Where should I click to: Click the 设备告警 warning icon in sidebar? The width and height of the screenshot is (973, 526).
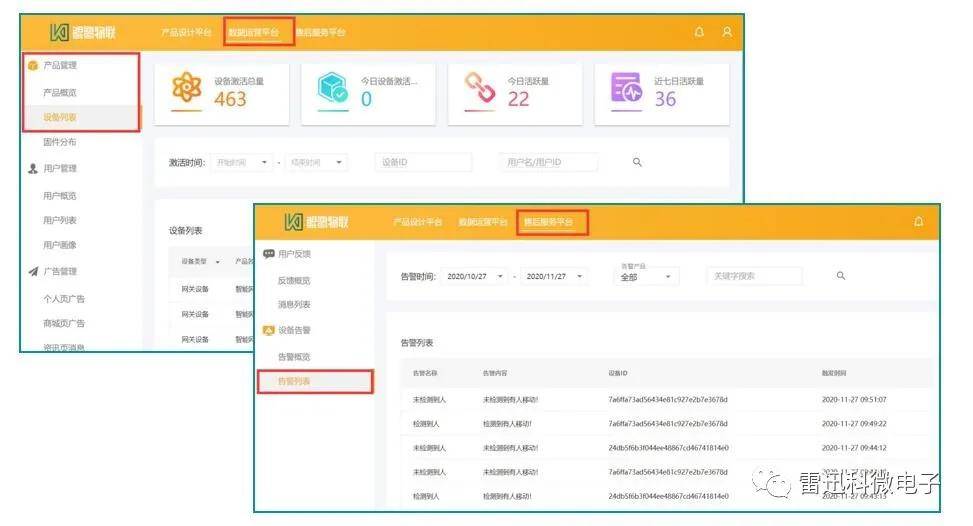268,330
